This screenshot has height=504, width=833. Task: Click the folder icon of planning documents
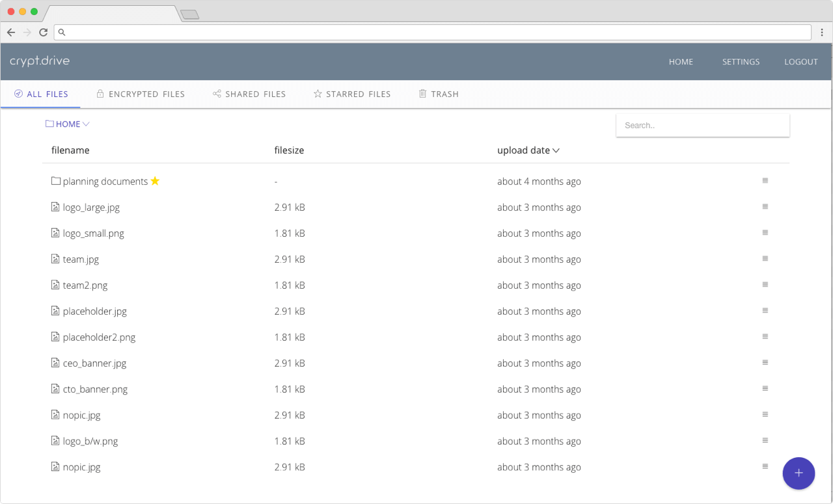point(56,181)
